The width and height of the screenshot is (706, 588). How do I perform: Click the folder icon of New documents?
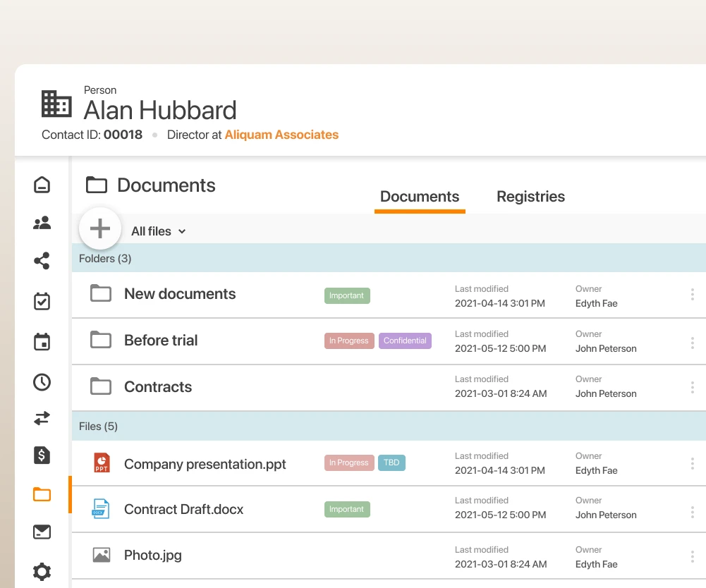101,293
